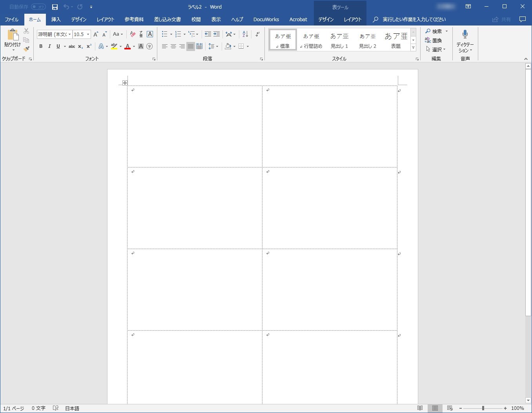The height and width of the screenshot is (413, 532).
Task: Switch to the 挿入 tab
Action: click(56, 19)
